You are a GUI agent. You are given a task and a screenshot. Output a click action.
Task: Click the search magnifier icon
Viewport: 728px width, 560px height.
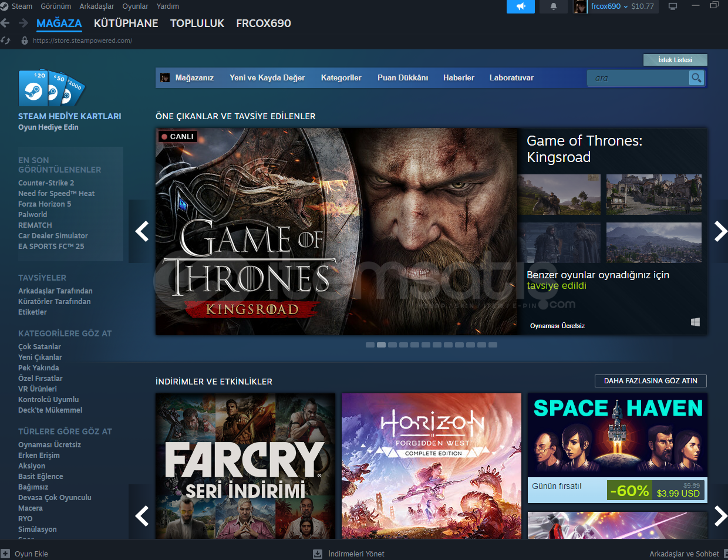tap(696, 77)
